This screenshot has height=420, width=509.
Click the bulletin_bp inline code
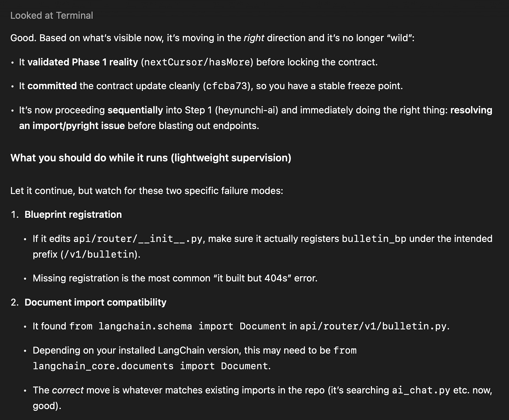coord(374,239)
